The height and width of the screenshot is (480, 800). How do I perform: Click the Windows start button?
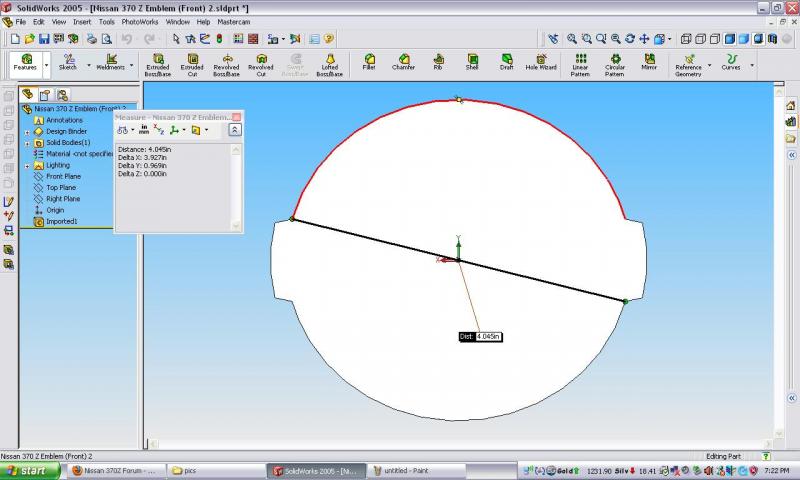[x=30, y=470]
